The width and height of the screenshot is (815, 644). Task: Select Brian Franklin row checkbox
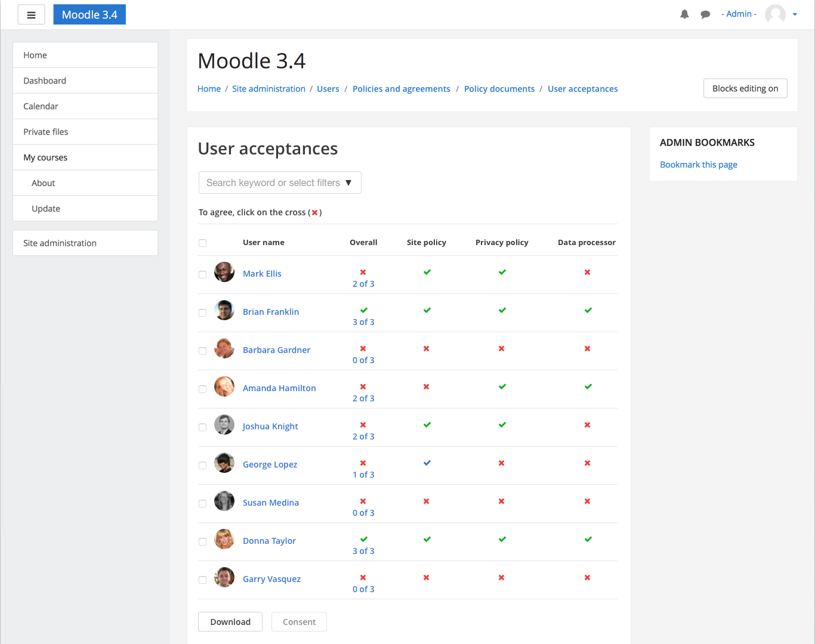[x=203, y=313]
